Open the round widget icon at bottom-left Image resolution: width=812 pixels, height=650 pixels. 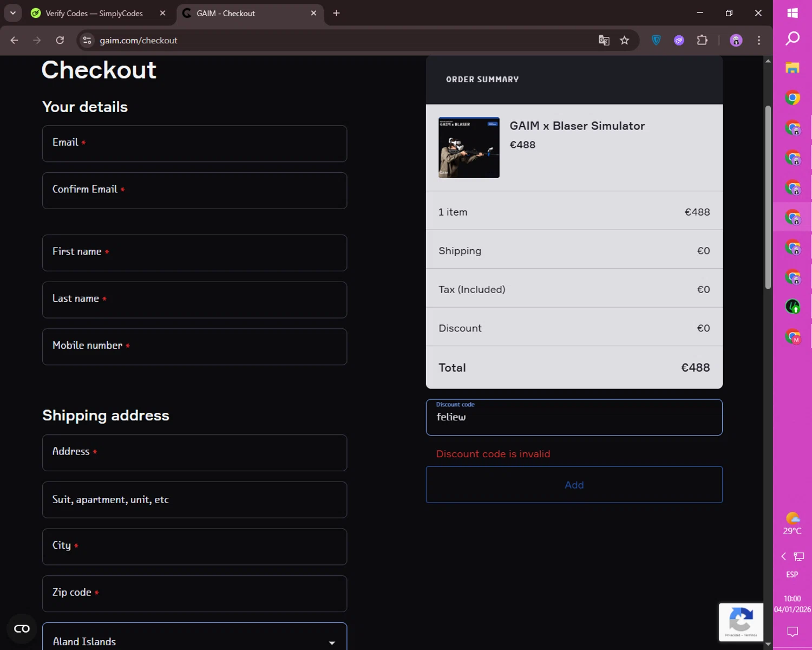22,628
